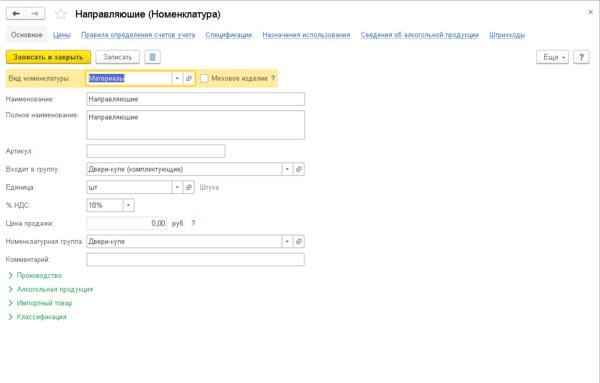Click the report icon next to Записать

[x=152, y=57]
